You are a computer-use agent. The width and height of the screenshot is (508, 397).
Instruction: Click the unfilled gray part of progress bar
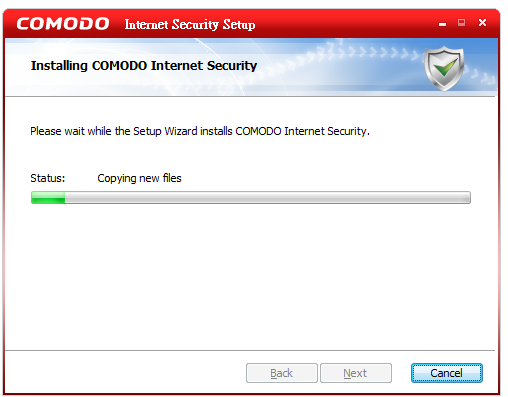pos(268,197)
